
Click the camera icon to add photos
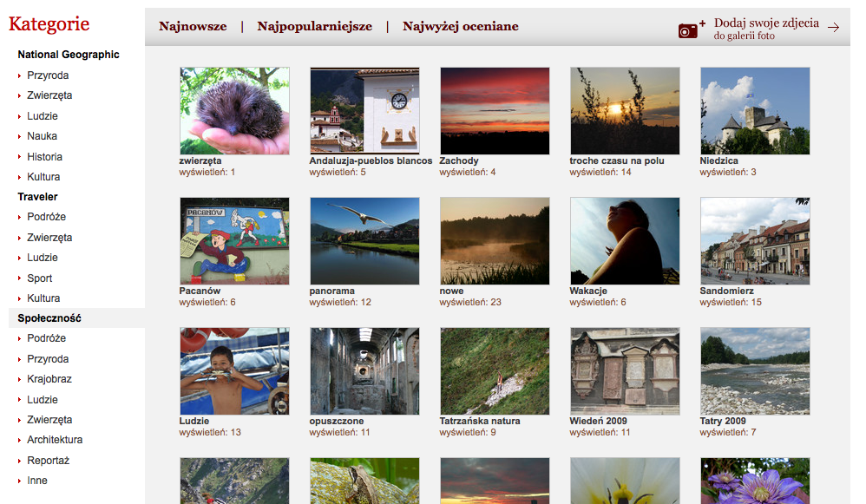(688, 29)
